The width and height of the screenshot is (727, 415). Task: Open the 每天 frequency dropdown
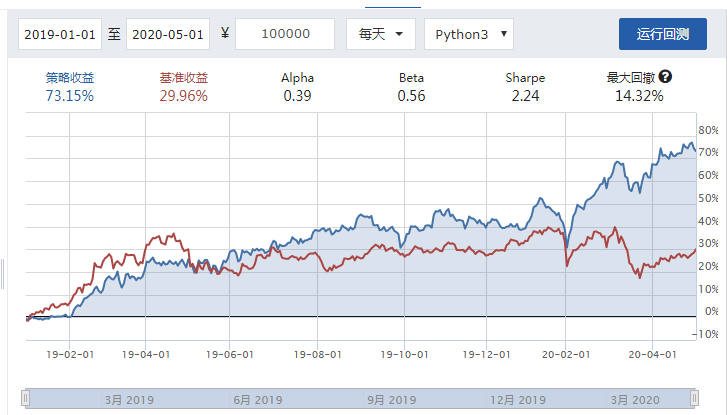[x=381, y=34]
